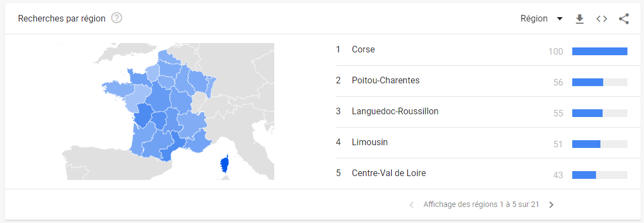Click the Centre-Val de Loire 43 bar
Image resolution: width=644 pixels, height=223 pixels.
(x=599, y=175)
